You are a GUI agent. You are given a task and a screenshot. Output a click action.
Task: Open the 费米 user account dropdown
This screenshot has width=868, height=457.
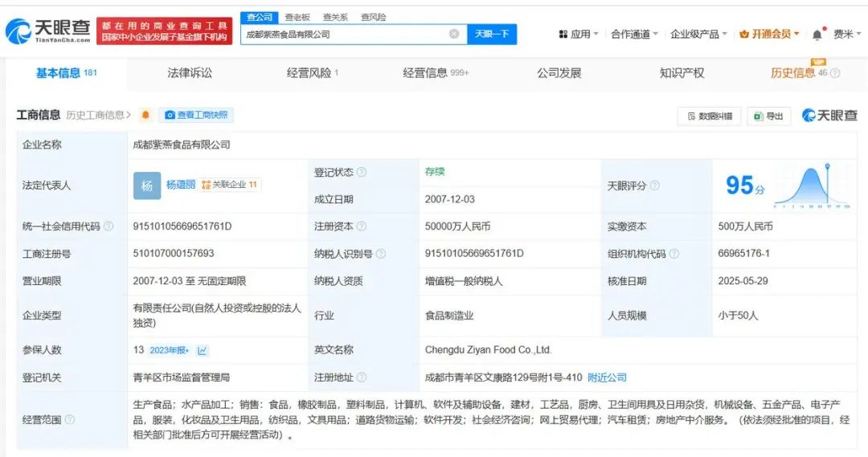click(x=847, y=35)
